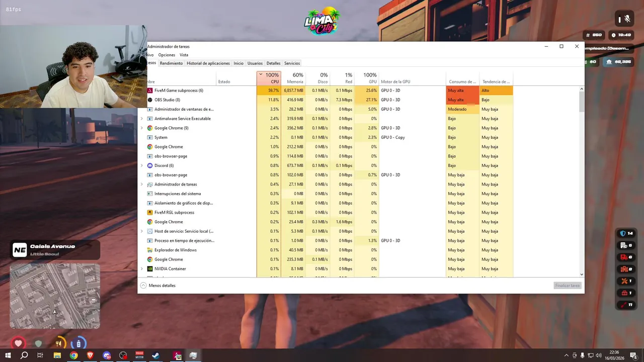Select the 6,857.7 MB memory cell
Screen dimensions: 644x362
(x=293, y=90)
